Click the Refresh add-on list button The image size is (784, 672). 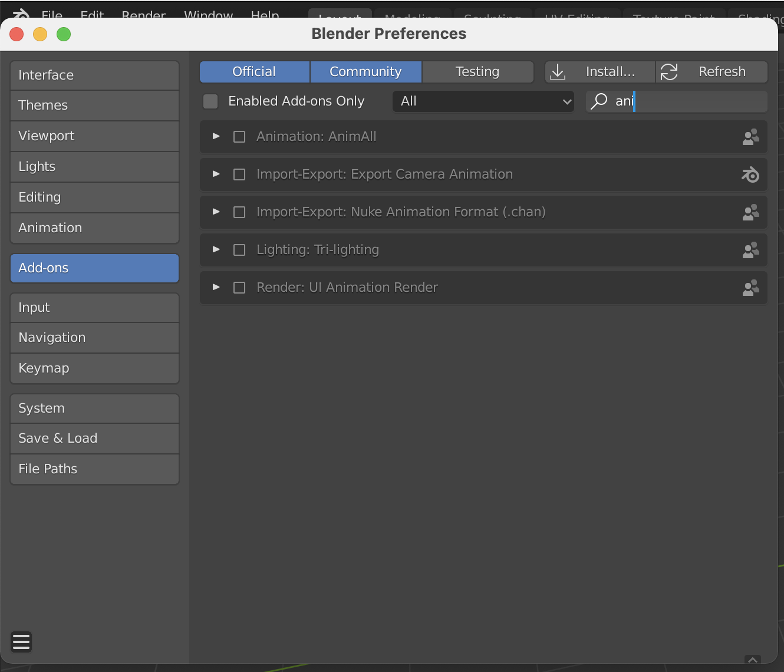click(x=712, y=72)
